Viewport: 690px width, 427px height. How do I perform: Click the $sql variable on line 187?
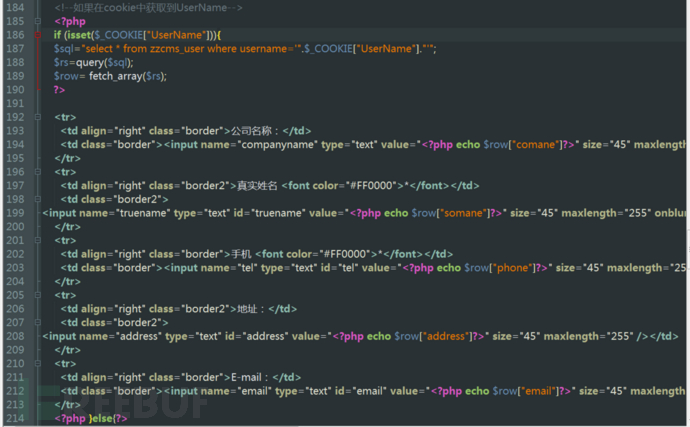coord(63,48)
